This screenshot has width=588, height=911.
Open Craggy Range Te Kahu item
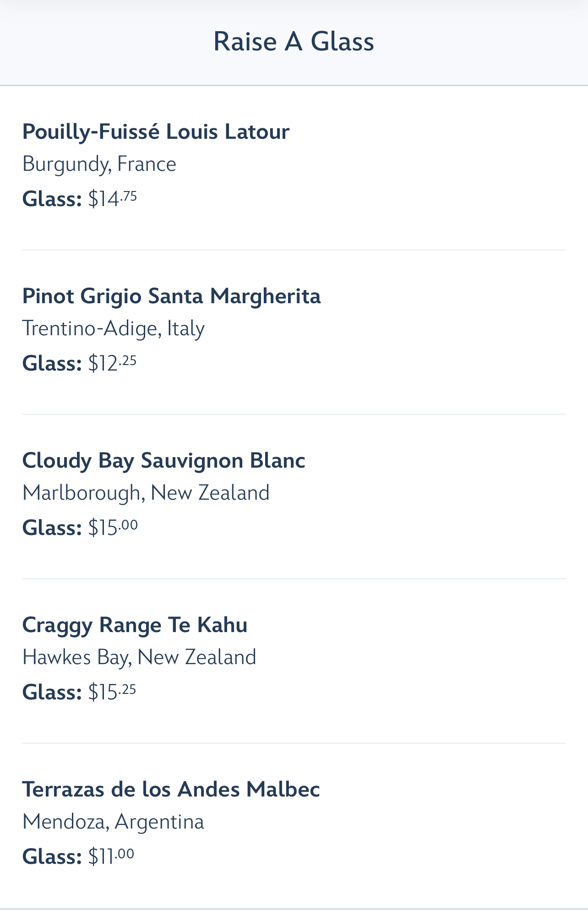[x=135, y=625]
